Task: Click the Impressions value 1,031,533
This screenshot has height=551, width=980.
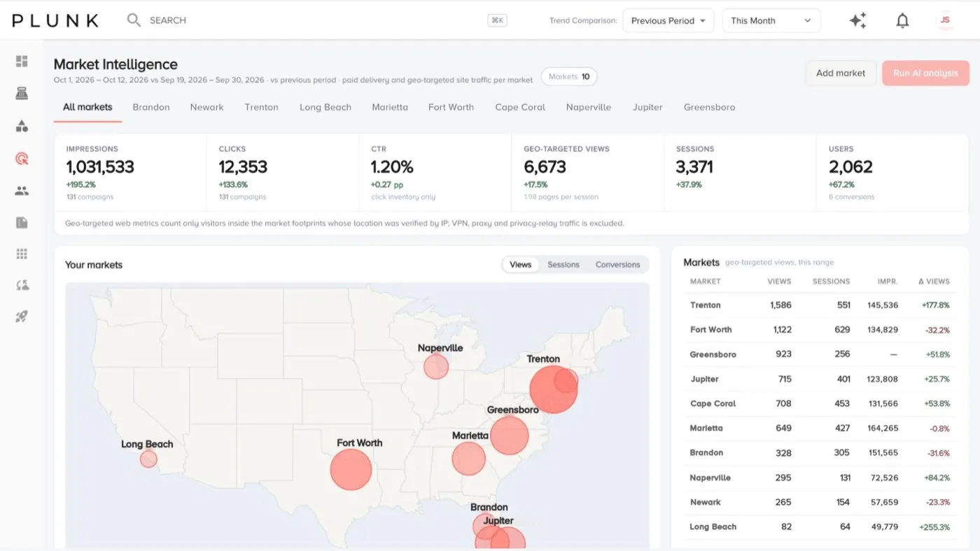Action: (x=100, y=167)
